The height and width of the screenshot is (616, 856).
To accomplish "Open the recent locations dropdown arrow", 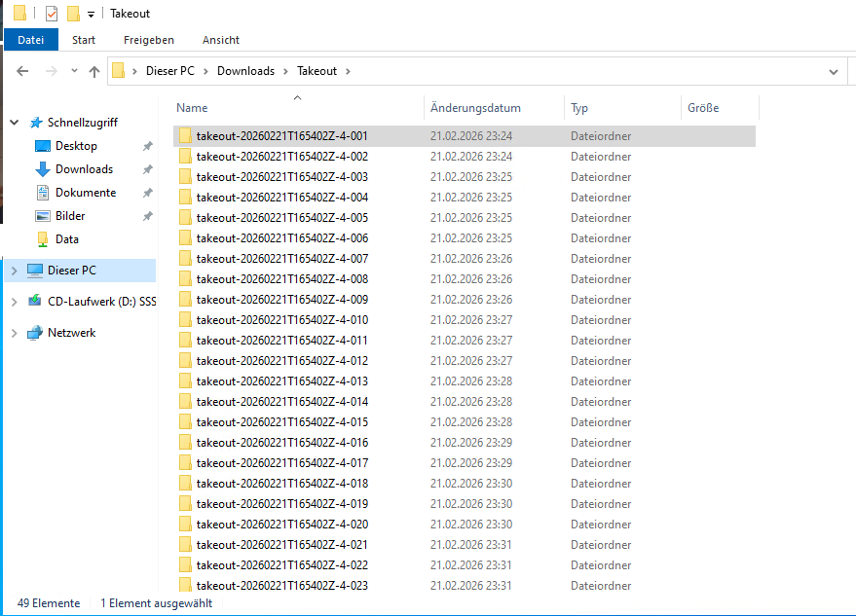I will point(74,70).
